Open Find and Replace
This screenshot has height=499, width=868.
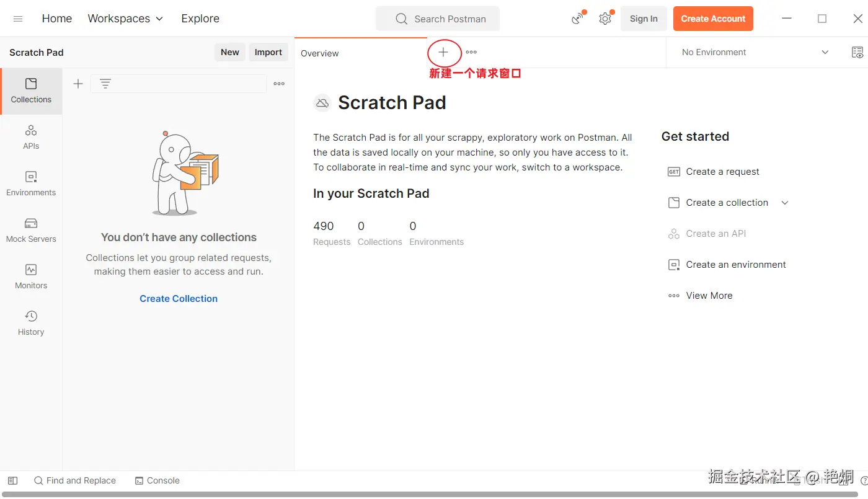[x=75, y=480]
